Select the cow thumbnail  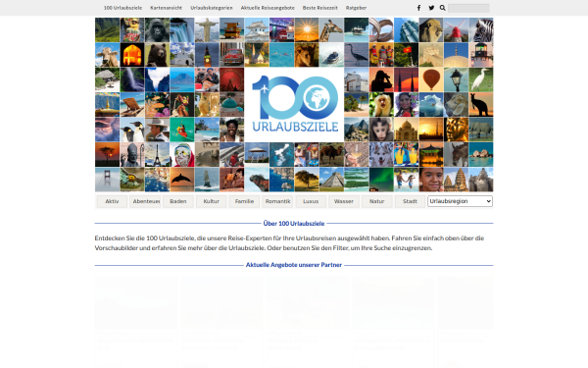point(107,55)
